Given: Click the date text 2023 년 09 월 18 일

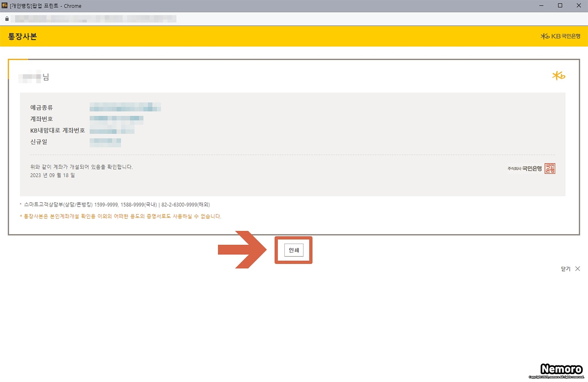Looking at the screenshot, I should 53,175.
